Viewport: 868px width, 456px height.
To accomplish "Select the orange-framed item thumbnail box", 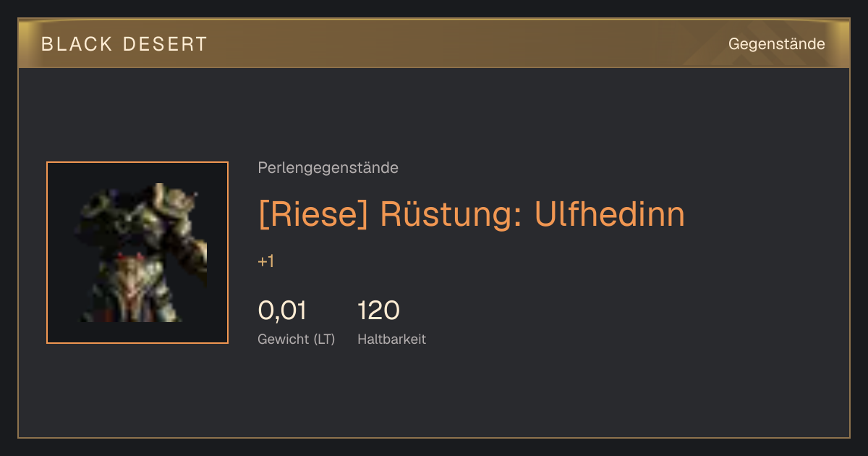I will coord(137,253).
